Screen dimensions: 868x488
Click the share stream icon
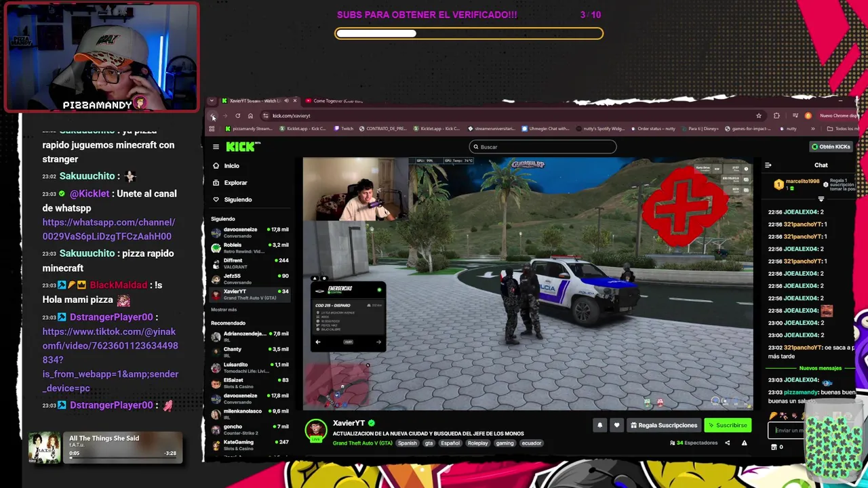click(x=727, y=443)
